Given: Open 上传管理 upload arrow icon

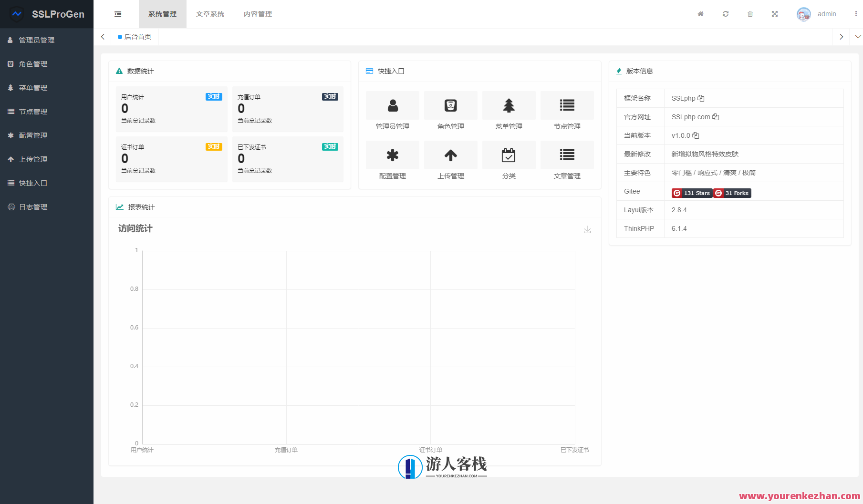Looking at the screenshot, I should [x=450, y=155].
